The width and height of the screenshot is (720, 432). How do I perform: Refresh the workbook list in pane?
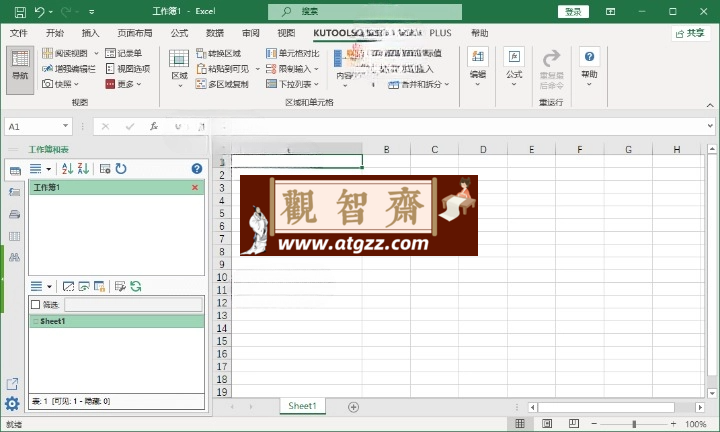121,169
